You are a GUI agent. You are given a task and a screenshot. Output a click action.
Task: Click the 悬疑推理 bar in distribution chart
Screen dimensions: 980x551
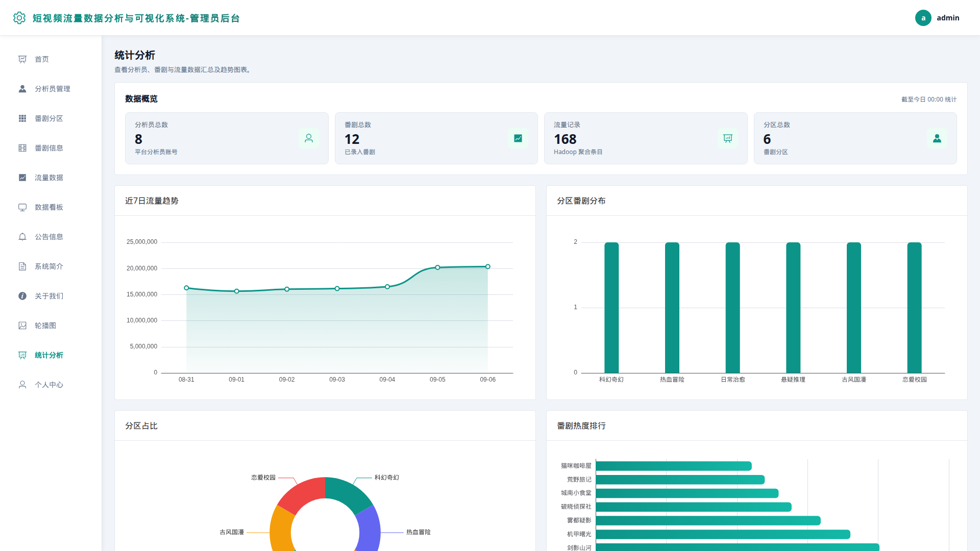click(793, 308)
